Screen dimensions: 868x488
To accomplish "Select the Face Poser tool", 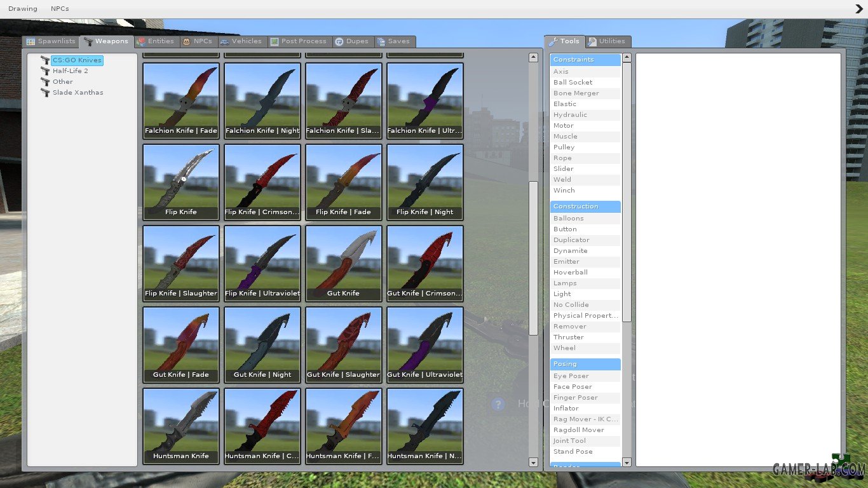I will 585,387.
